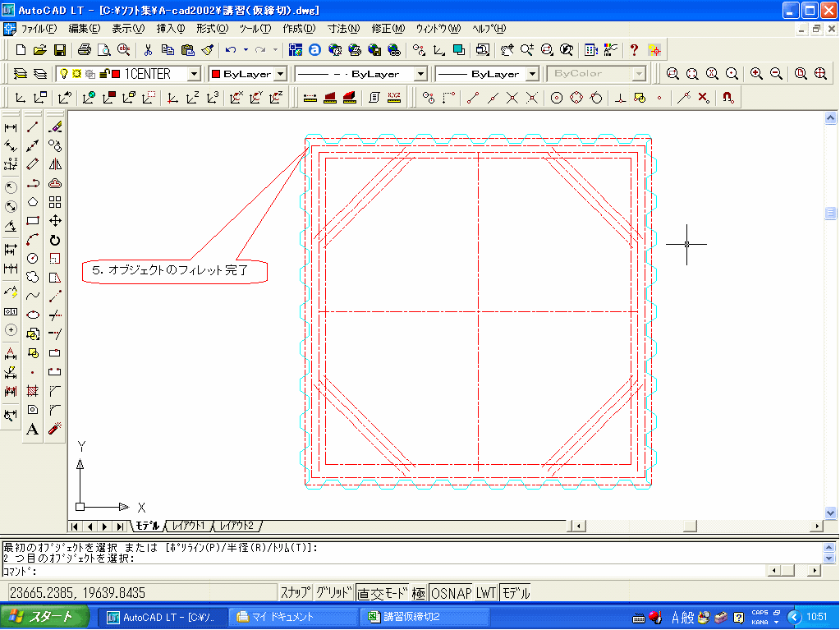Select the Linear Dimension tool
Screen dimensions: 840x630
coord(11,127)
